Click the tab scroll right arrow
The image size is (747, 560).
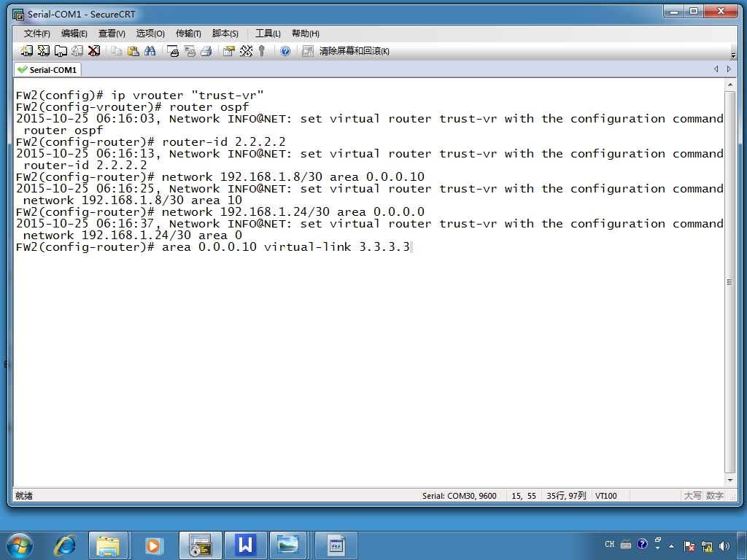tap(729, 69)
